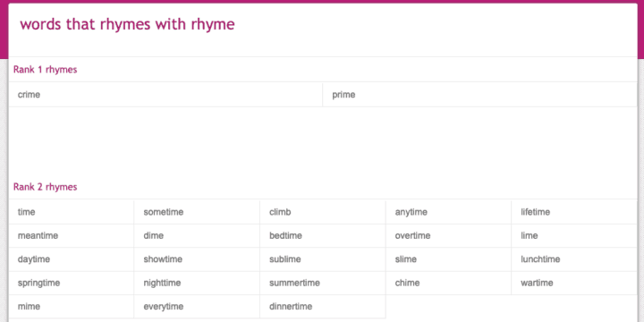Viewport: 644px width, 322px height.
Task: Select the word 'summertime'
Action: [294, 283]
